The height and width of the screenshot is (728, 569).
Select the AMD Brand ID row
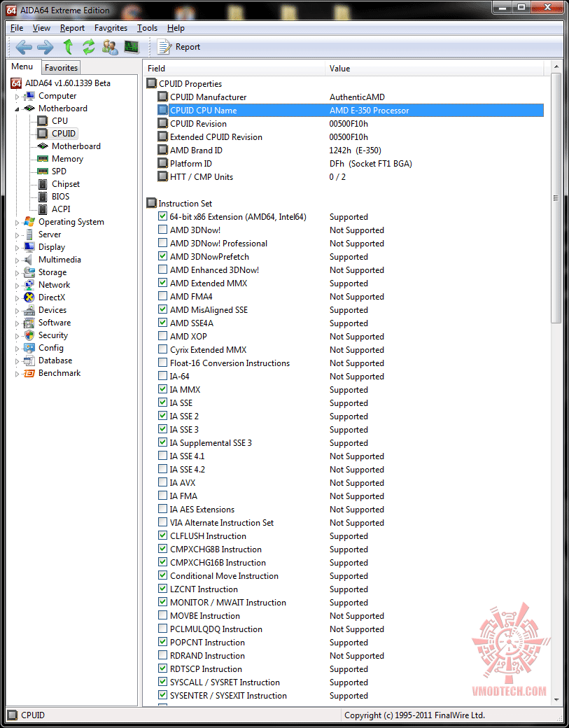351,150
